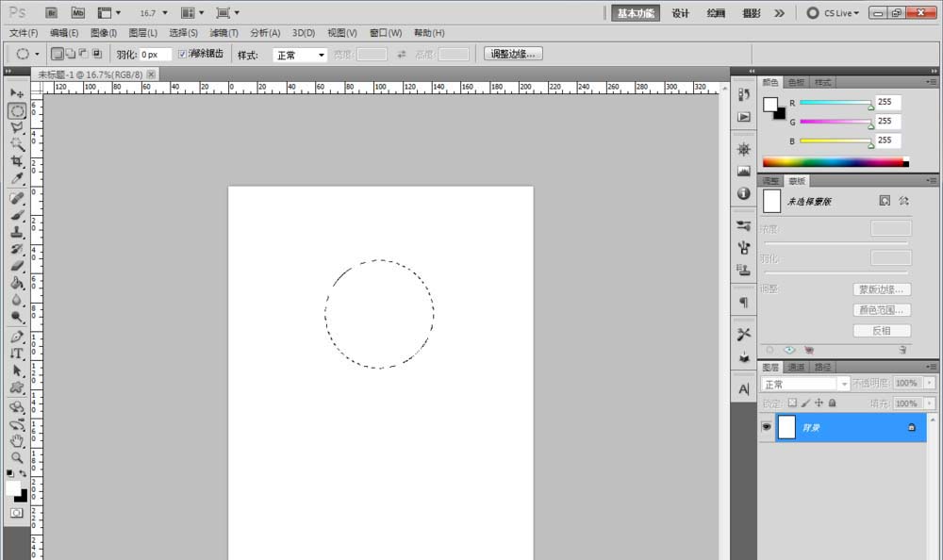Open the 滤镜(T) menu
This screenshot has width=943, height=560.
[223, 33]
